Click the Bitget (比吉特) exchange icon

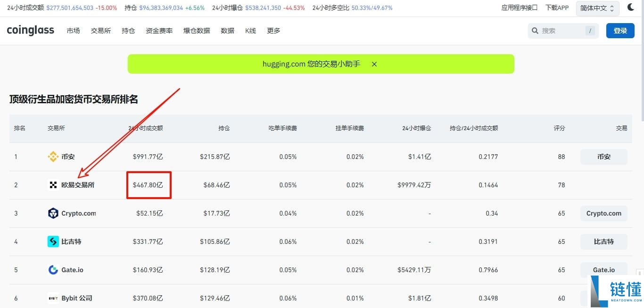(x=53, y=241)
